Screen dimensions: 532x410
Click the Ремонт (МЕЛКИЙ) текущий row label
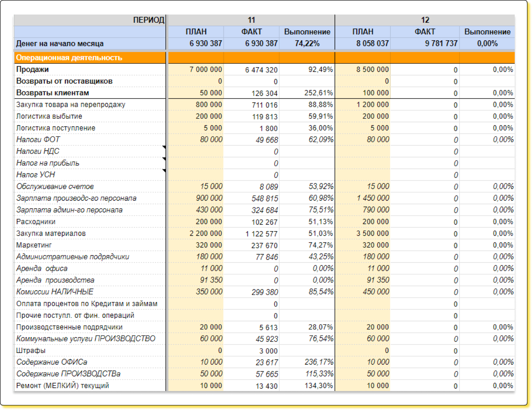click(x=63, y=386)
